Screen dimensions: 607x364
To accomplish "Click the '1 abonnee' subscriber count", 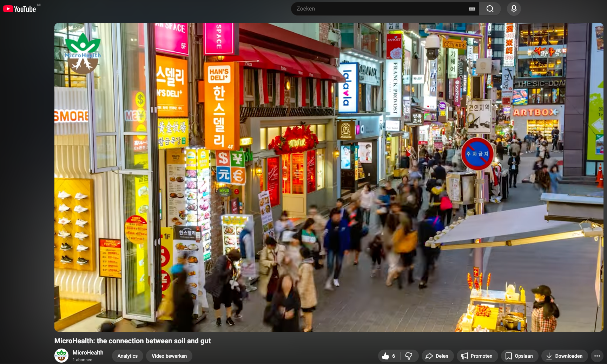I will (82, 360).
